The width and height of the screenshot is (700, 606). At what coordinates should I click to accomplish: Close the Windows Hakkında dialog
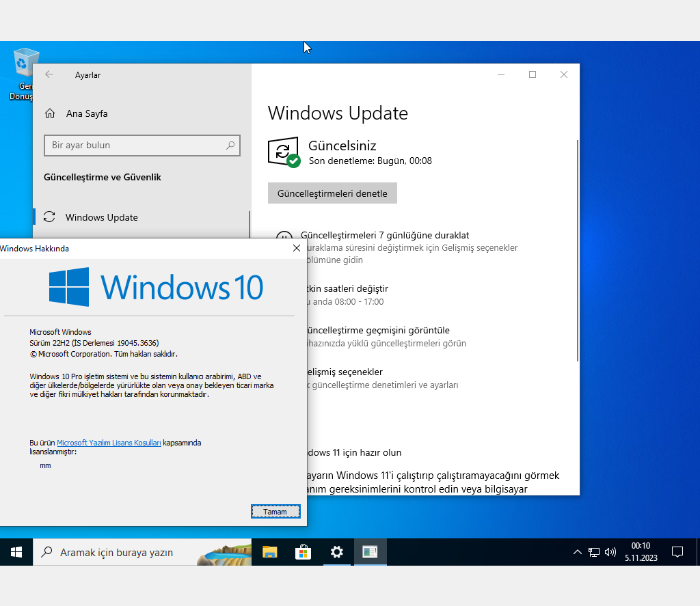click(x=297, y=248)
